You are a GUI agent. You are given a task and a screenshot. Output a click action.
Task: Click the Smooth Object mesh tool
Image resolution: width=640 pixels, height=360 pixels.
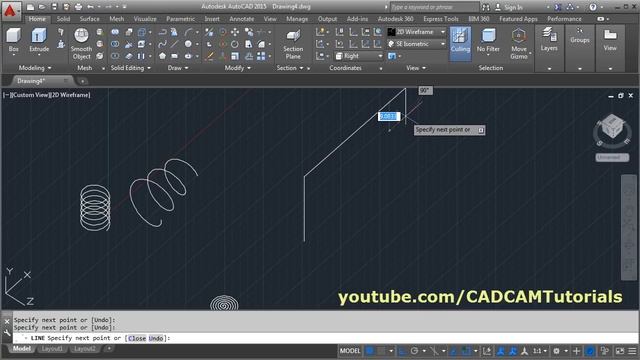(x=81, y=44)
